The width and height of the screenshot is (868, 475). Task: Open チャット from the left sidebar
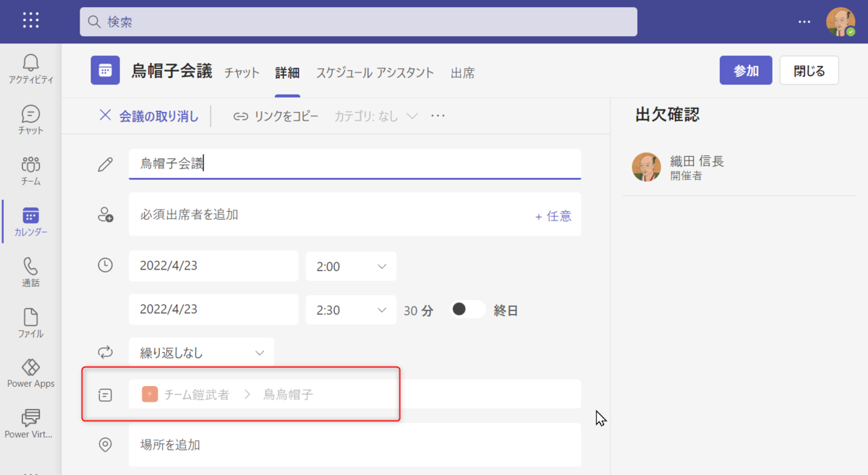coord(30,119)
